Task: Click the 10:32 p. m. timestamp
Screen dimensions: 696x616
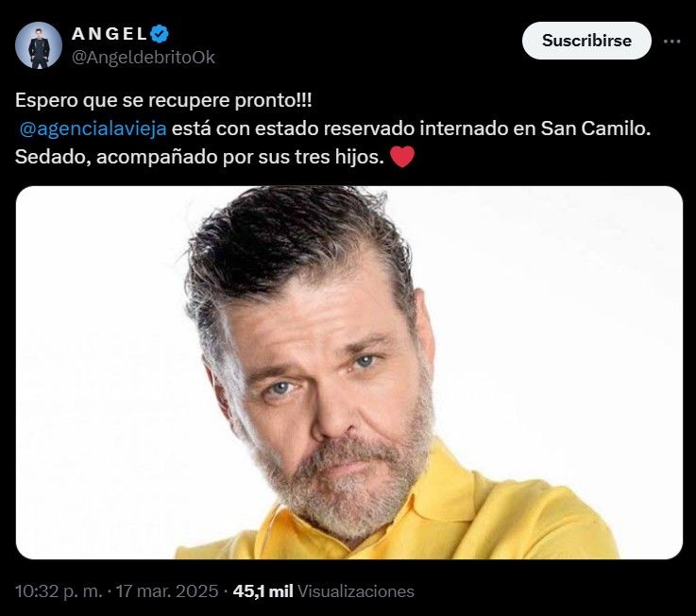Action: point(59,591)
